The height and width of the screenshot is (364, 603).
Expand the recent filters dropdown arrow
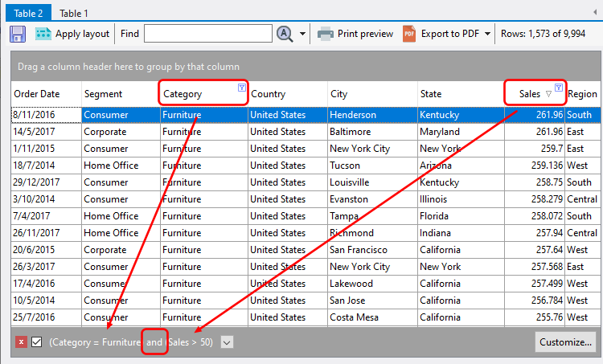[x=227, y=342]
